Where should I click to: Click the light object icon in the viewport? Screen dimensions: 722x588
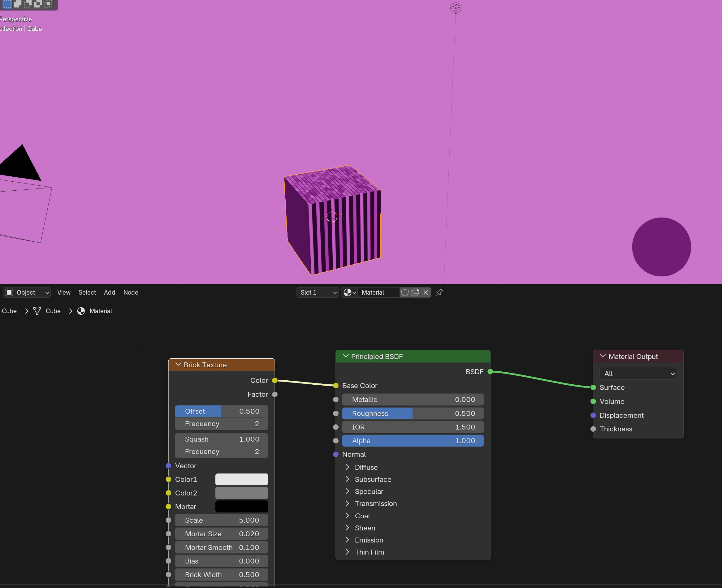tap(456, 8)
